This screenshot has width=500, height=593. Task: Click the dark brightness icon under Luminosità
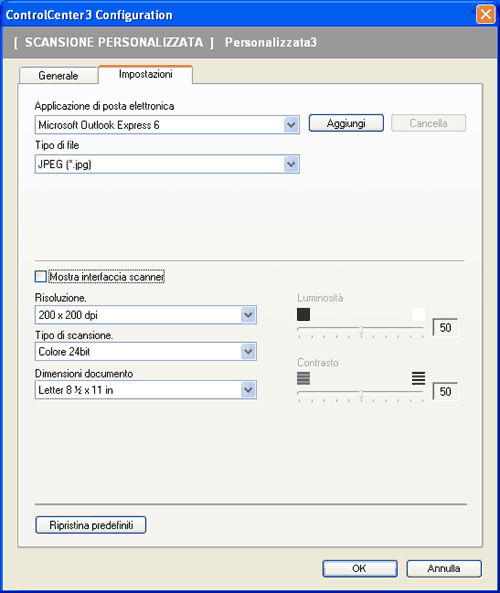303,314
